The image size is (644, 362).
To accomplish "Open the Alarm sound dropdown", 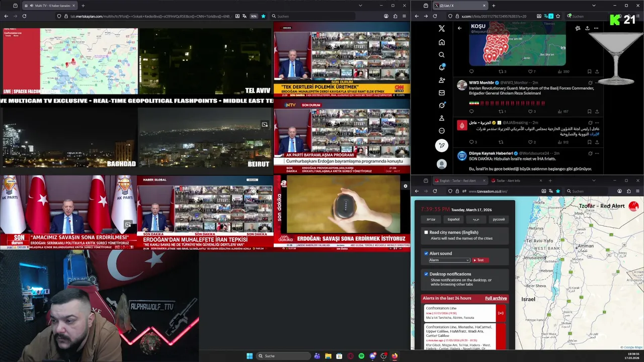I will pos(449,260).
